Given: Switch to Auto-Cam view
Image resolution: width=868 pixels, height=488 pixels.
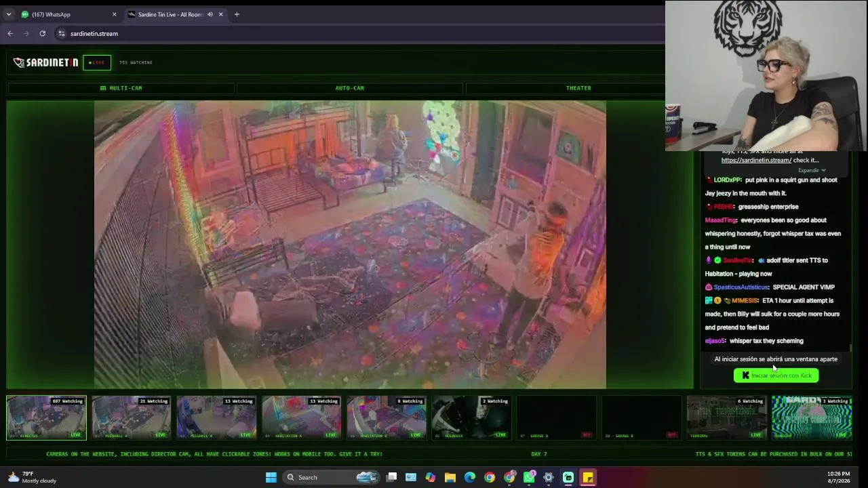Looking at the screenshot, I should pyautogui.click(x=349, y=88).
